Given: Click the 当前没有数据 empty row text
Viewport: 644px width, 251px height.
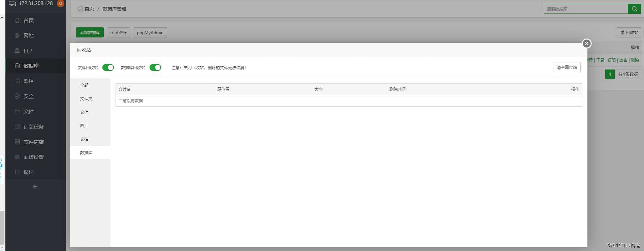Looking at the screenshot, I should (x=131, y=101).
